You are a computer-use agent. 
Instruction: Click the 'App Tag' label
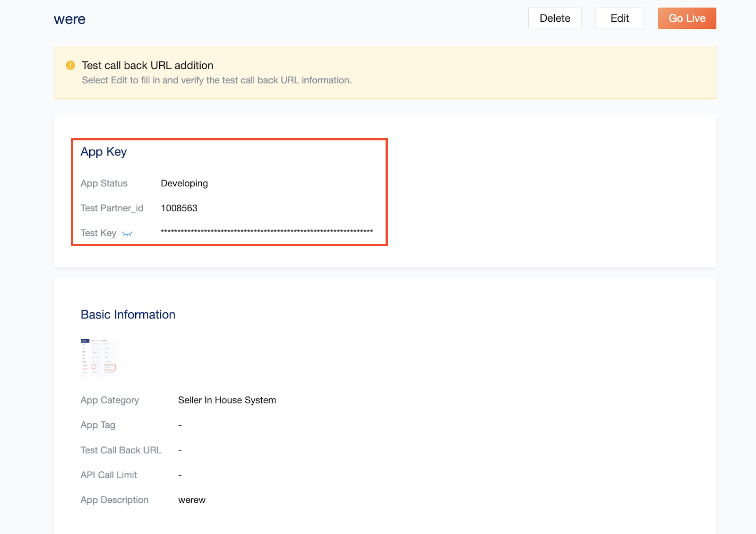tap(98, 425)
